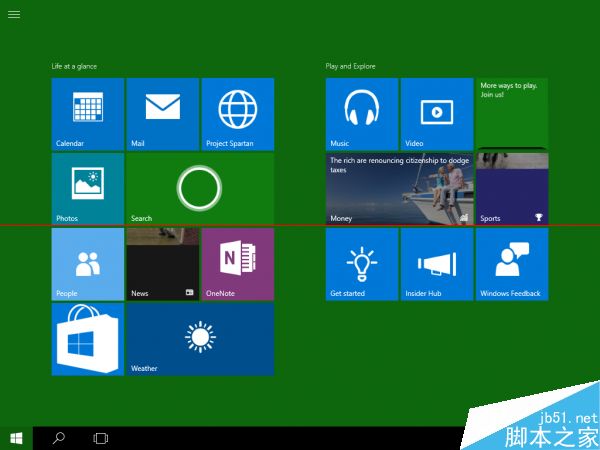
Task: Launch the Mail tile
Action: (163, 114)
